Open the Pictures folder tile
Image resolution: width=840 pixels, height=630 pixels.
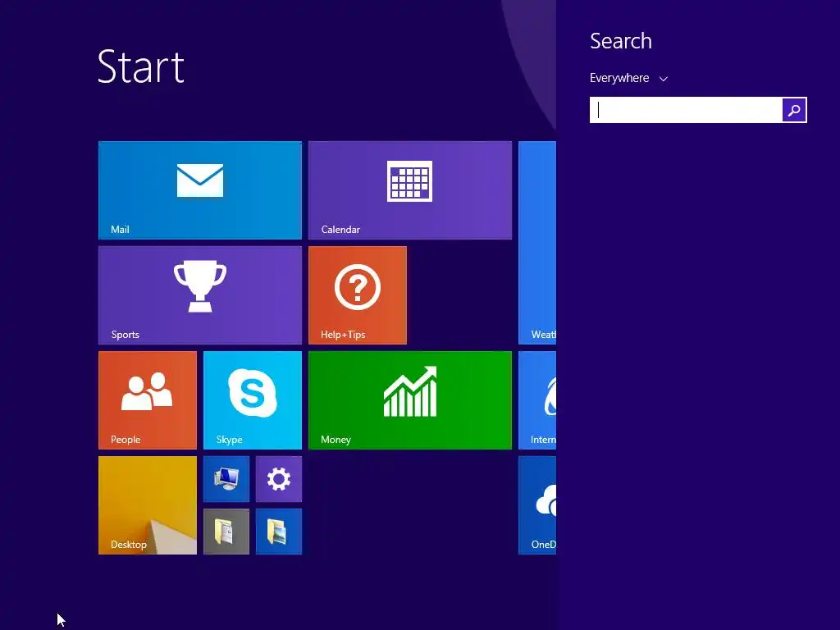[x=279, y=532]
